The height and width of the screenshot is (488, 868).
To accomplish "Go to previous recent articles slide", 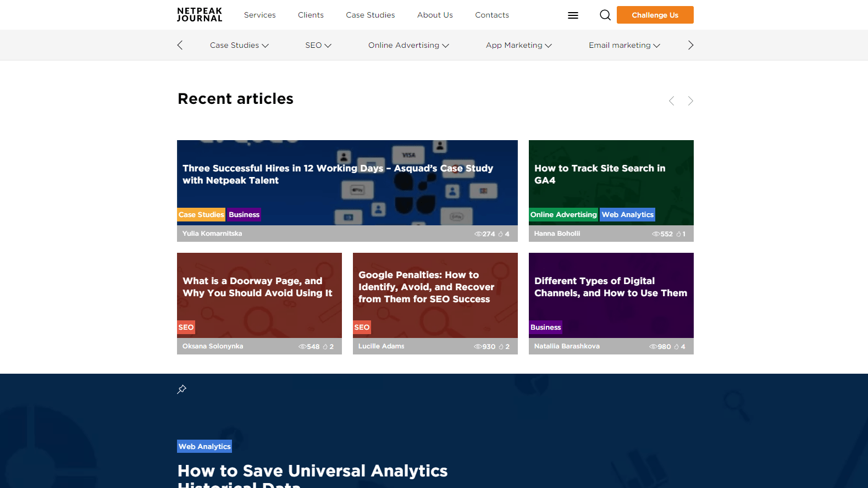I will coord(671,101).
